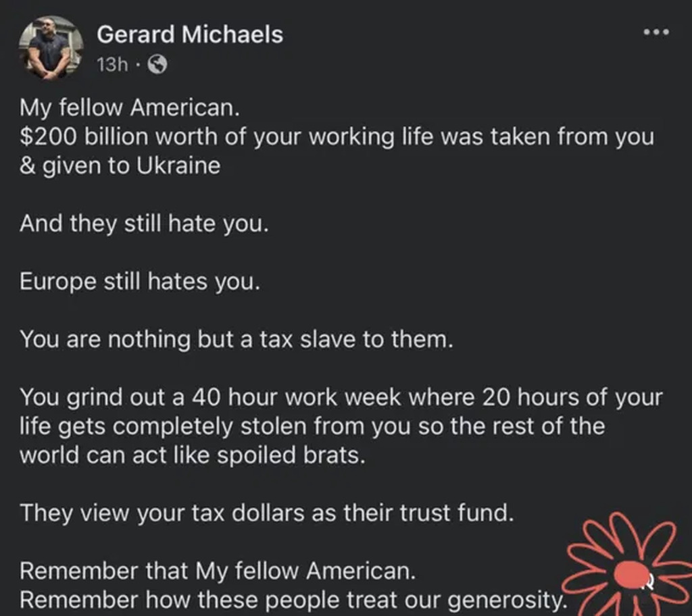Click the globe public privacy icon
The image size is (692, 616).
[157, 65]
